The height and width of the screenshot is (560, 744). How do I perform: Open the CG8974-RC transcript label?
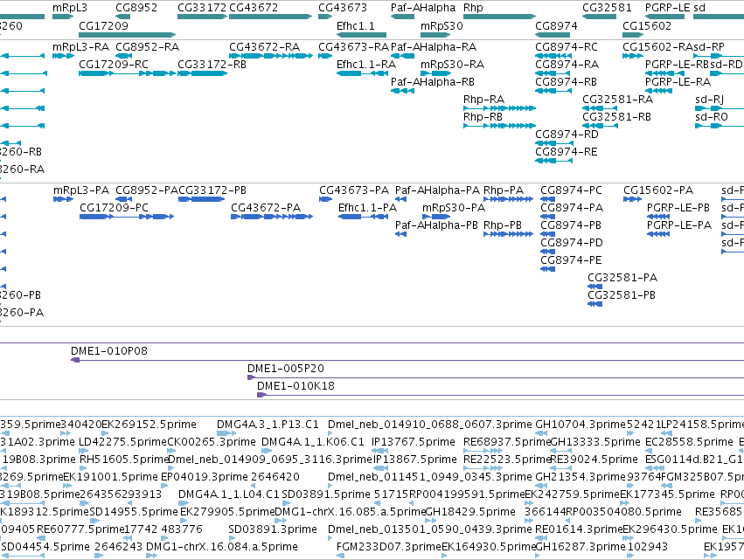pos(567,47)
